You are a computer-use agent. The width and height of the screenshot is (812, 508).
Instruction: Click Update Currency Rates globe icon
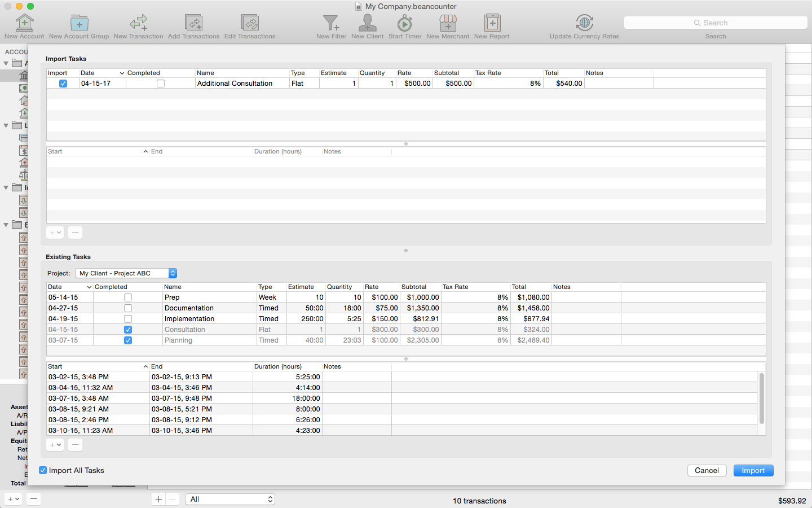click(x=584, y=23)
